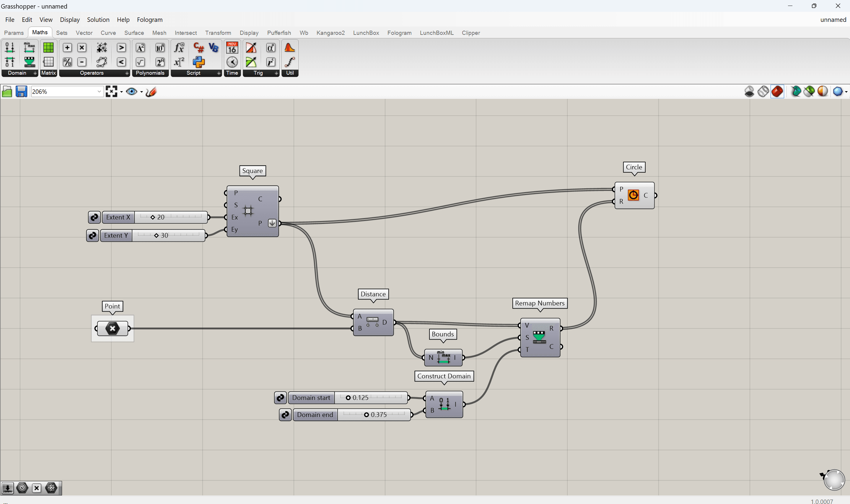This screenshot has width=850, height=504.
Task: Click the Remap Numbers icon in Domain panel
Action: coord(29,62)
